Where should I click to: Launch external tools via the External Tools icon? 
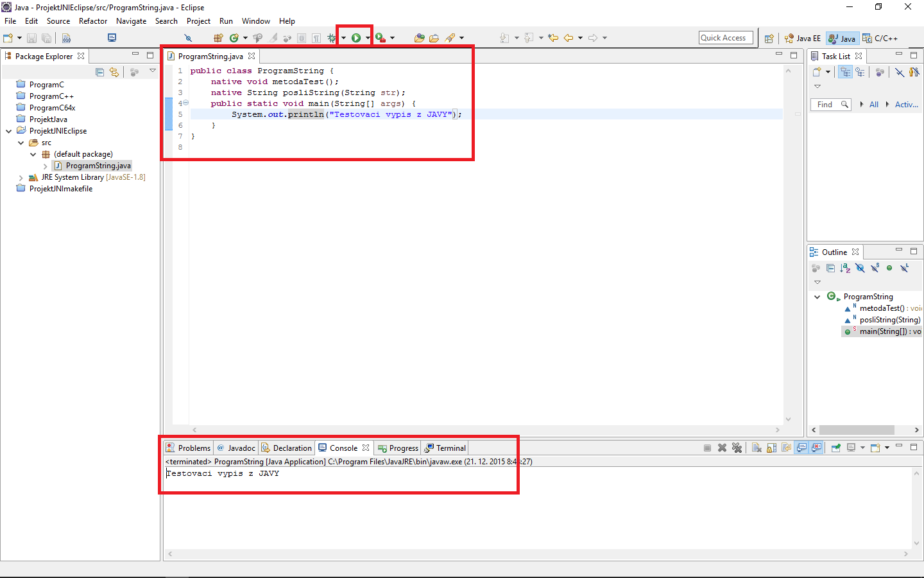381,37
